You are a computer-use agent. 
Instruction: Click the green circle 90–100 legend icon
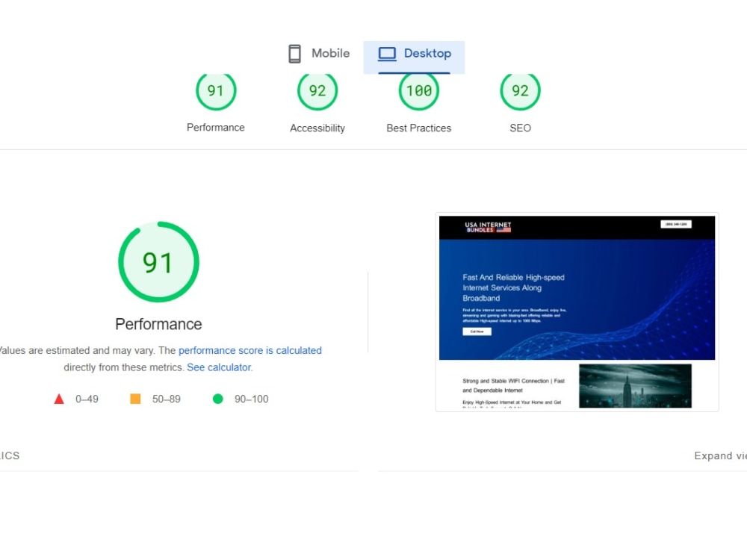click(217, 399)
